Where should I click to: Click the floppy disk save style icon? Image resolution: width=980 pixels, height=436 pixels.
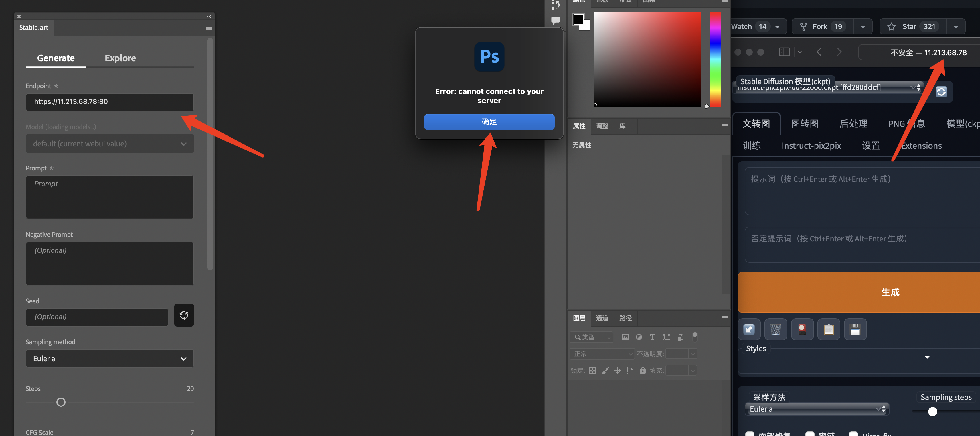pos(855,329)
